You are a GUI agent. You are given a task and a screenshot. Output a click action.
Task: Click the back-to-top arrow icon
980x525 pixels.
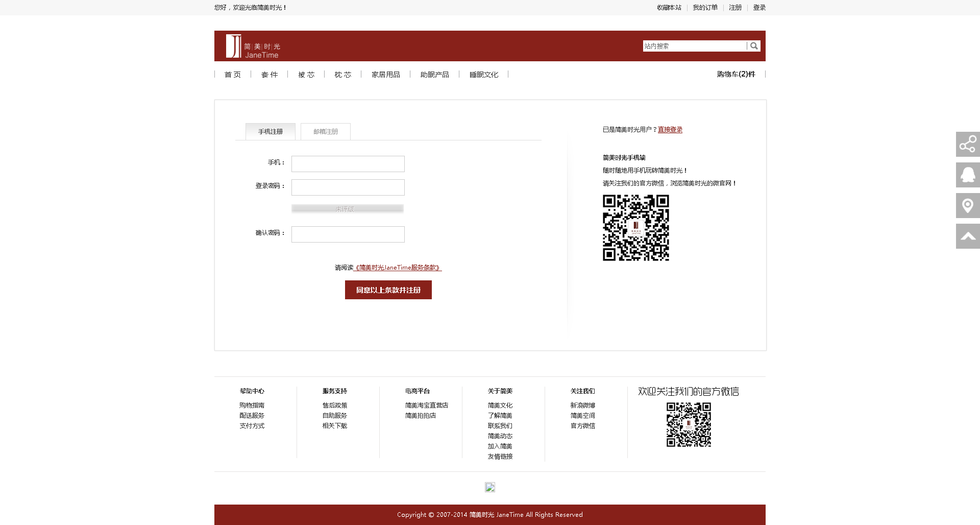point(968,236)
